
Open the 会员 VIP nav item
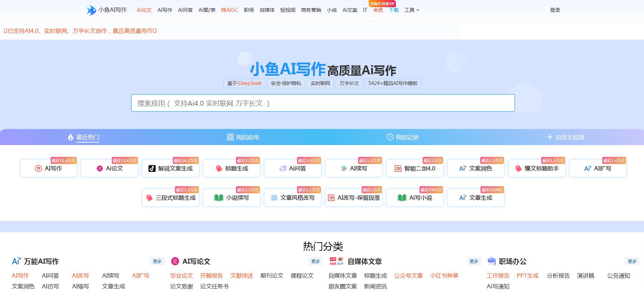coord(378,10)
